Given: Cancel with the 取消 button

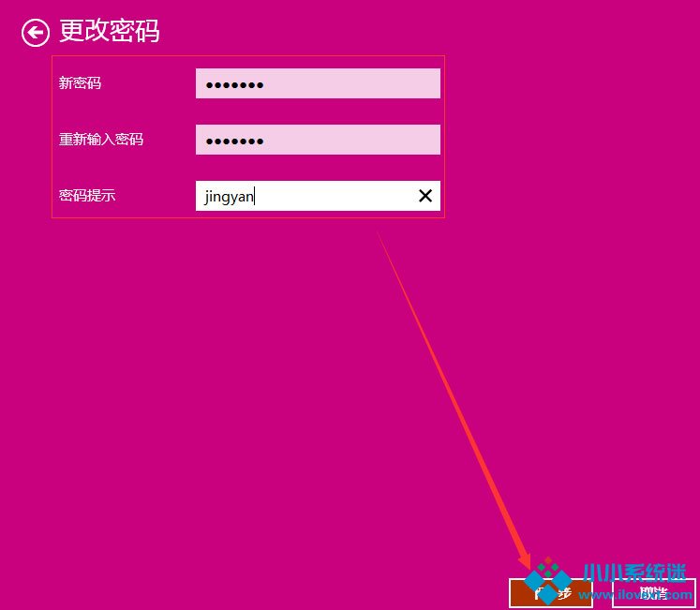Looking at the screenshot, I should 653,593.
